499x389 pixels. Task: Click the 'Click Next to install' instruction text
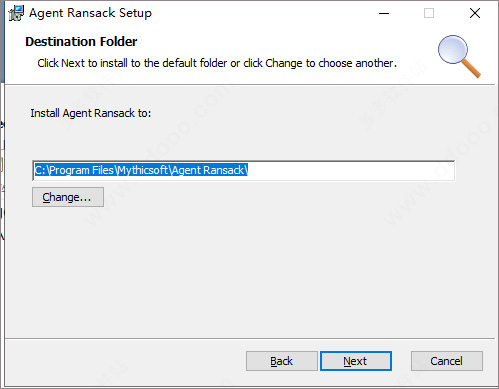click(x=217, y=63)
